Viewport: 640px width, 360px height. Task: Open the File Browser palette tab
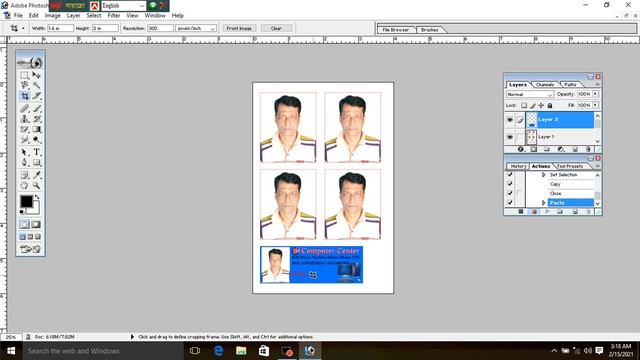(396, 30)
